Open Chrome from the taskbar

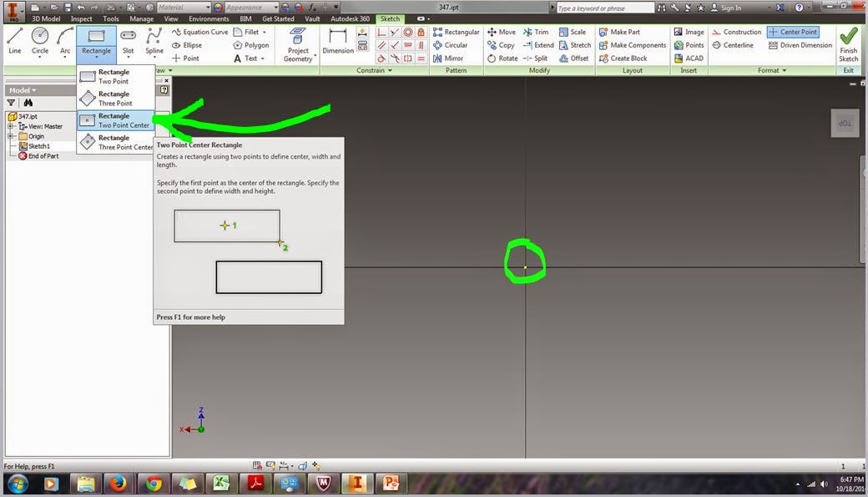click(154, 484)
